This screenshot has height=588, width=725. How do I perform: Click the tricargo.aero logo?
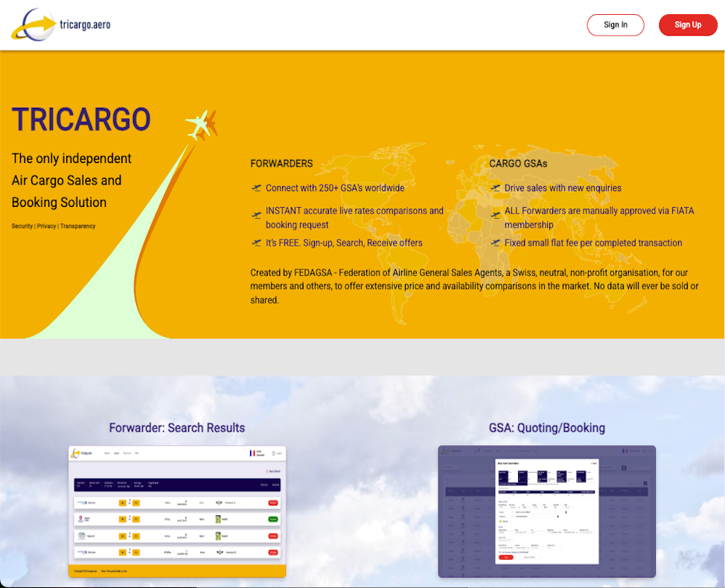[x=60, y=25]
